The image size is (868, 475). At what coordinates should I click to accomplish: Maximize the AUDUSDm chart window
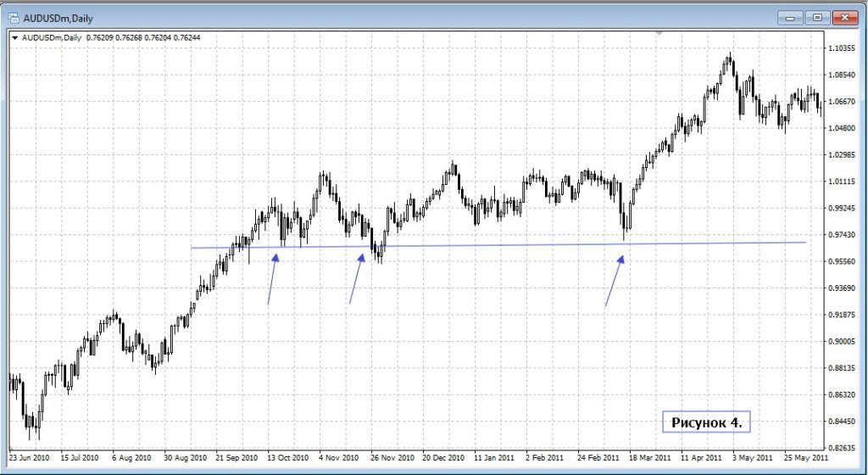click(817, 16)
